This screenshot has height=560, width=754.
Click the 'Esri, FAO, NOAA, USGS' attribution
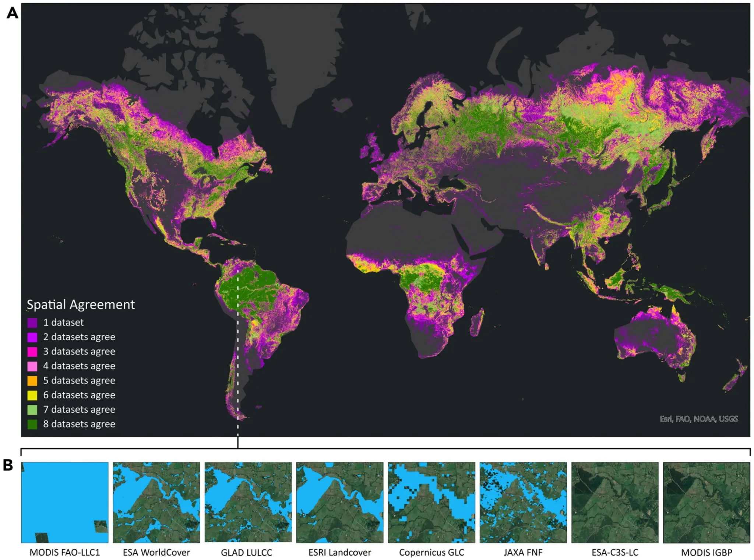[699, 419]
